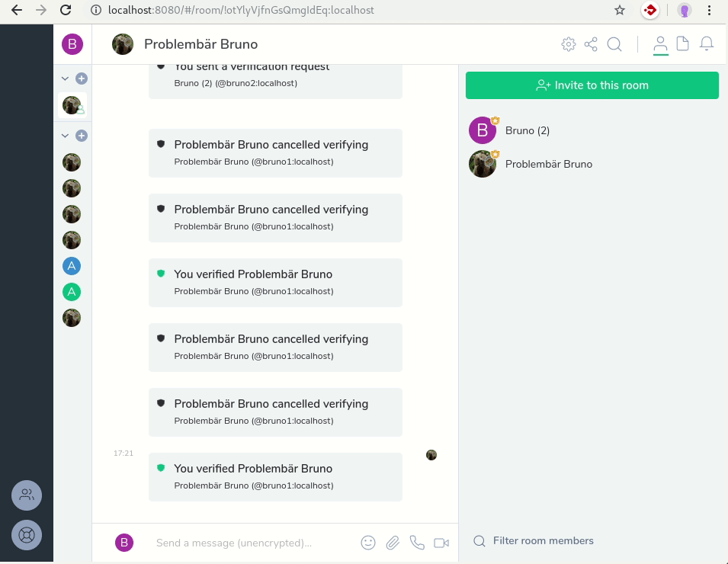The image size is (728, 564).
Task: Start a voice call
Action: click(417, 543)
